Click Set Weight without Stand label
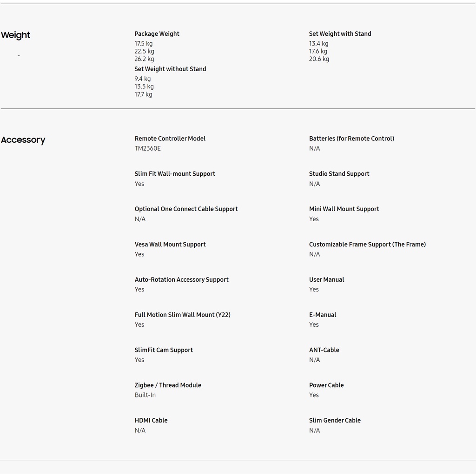The image size is (476, 476). 170,69
